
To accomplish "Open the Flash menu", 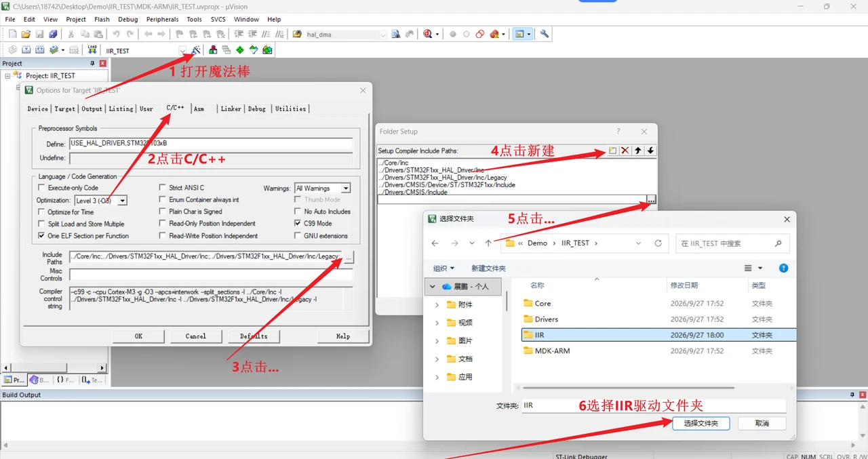I will point(102,20).
